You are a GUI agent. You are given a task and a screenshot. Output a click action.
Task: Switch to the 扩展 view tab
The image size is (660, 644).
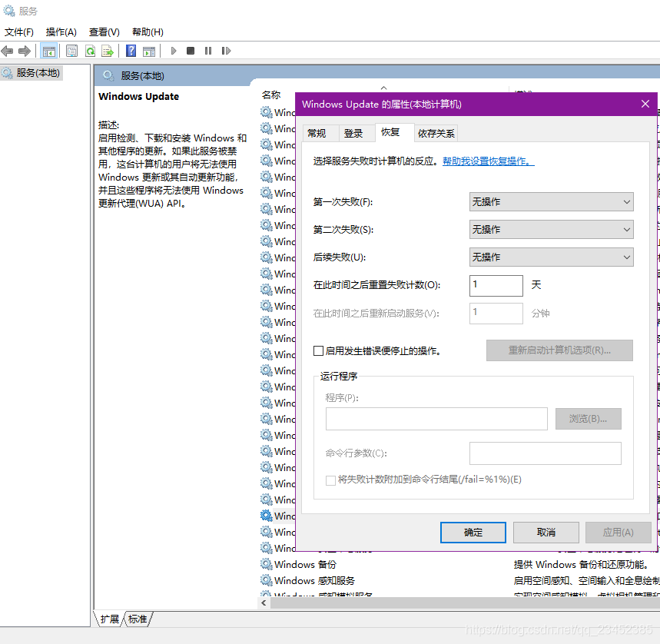click(109, 619)
